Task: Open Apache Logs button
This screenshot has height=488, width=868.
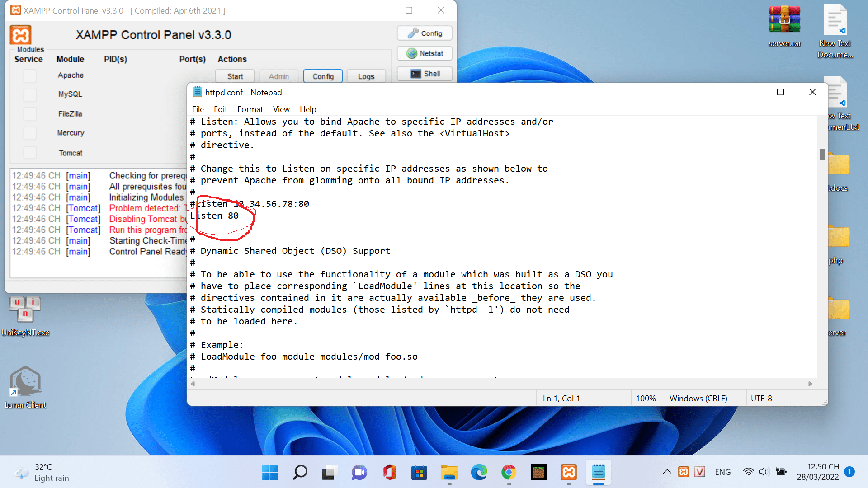Action: tap(366, 76)
